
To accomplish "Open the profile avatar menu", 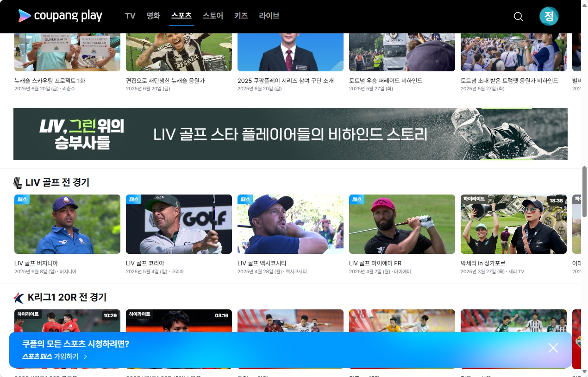I will click(549, 16).
